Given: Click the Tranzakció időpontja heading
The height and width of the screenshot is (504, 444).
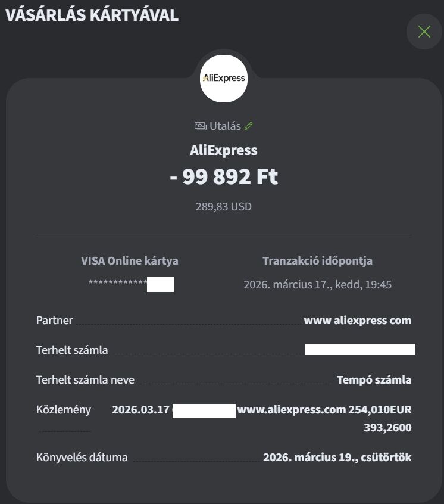Looking at the screenshot, I should [317, 260].
